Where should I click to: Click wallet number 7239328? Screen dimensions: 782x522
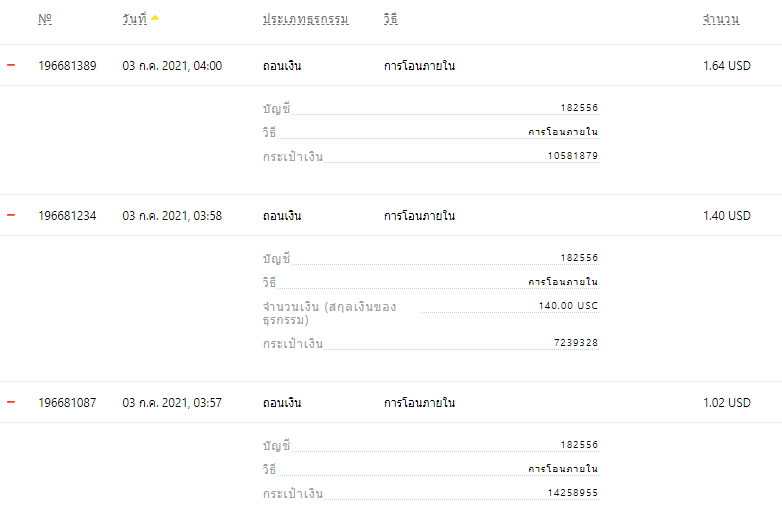click(576, 343)
